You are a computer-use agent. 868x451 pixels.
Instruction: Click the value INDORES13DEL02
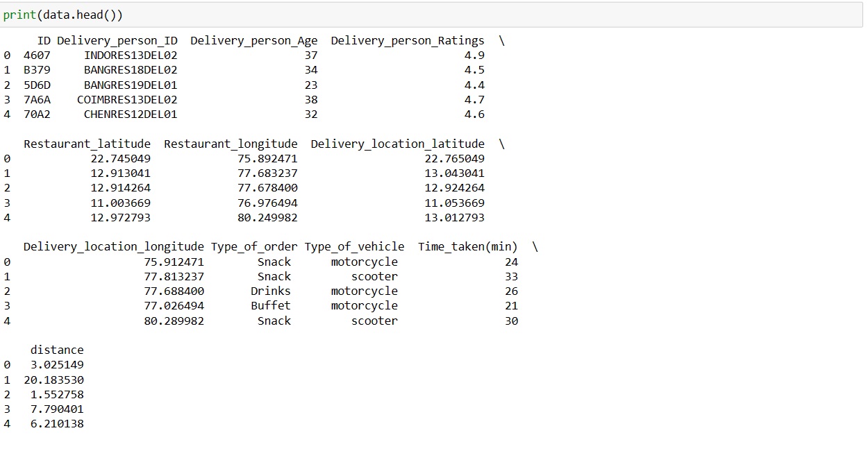click(131, 56)
